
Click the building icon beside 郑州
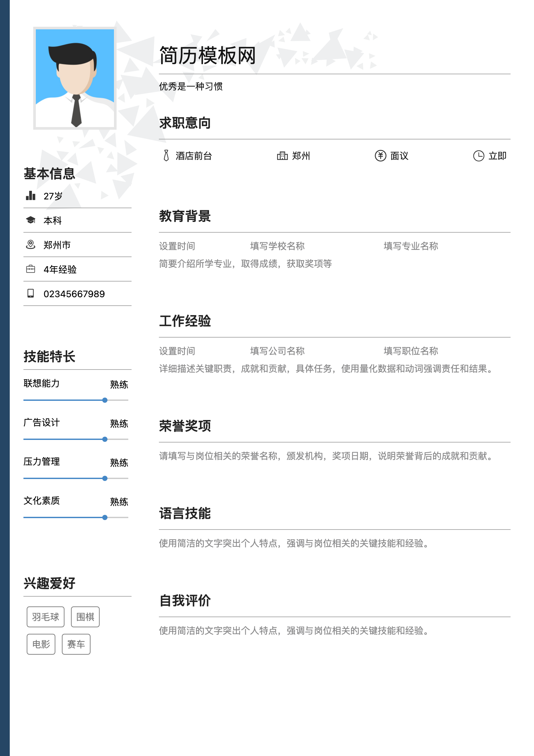click(282, 155)
